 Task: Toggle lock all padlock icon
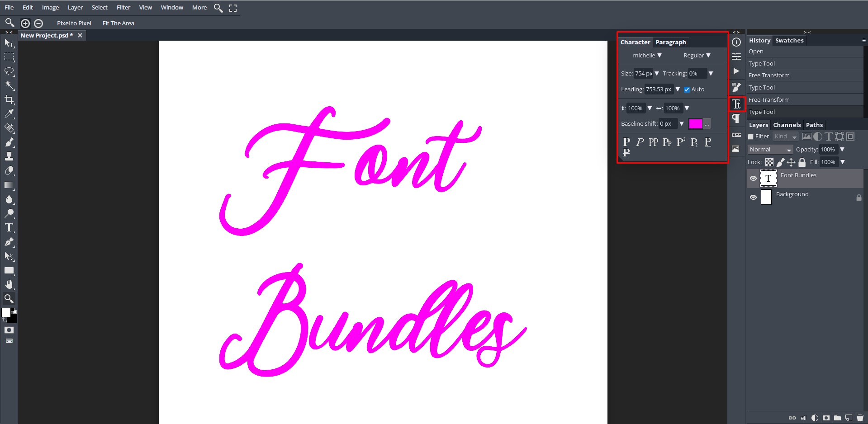(802, 162)
